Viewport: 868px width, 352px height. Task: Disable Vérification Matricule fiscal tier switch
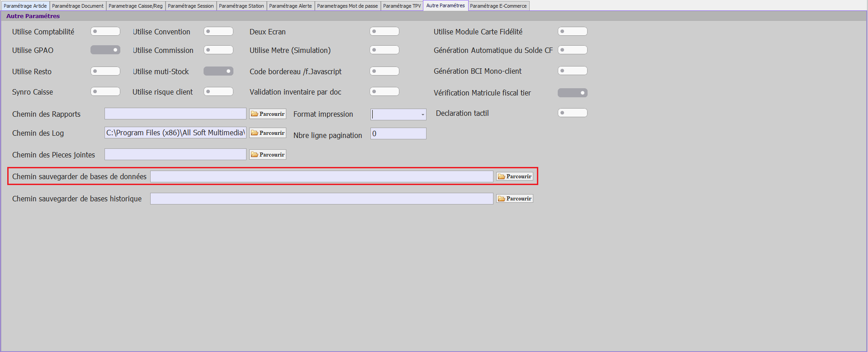[x=573, y=93]
